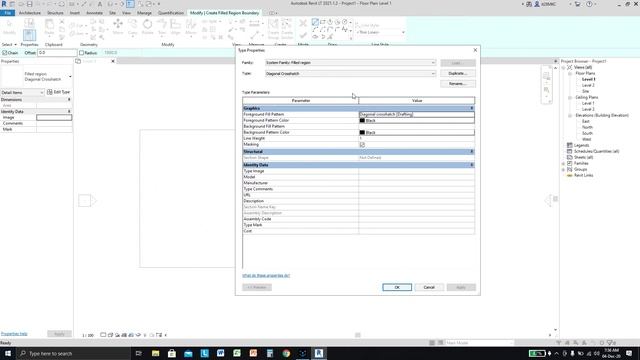Image resolution: width=640 pixels, height=360 pixels.
Task: Click the Modify tool in the ribbon
Action: pos(9,28)
